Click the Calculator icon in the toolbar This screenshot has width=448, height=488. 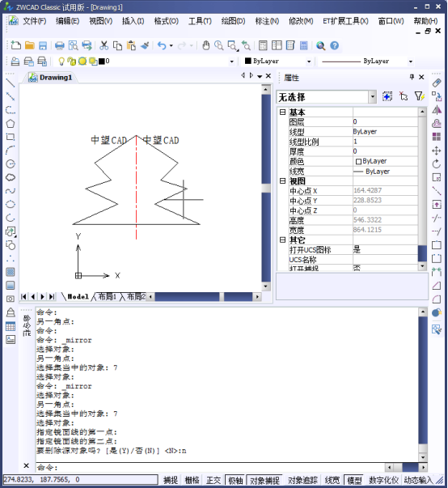[x=304, y=45]
